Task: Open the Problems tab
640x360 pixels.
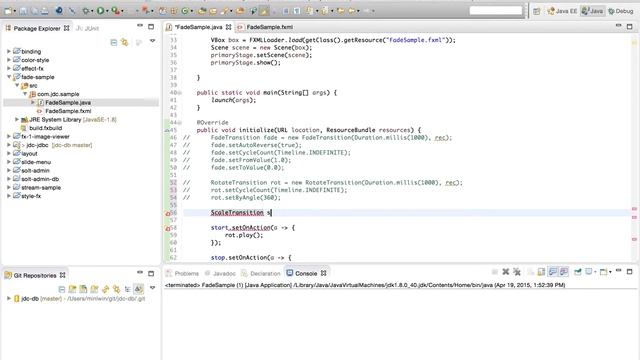Action: (x=182, y=273)
